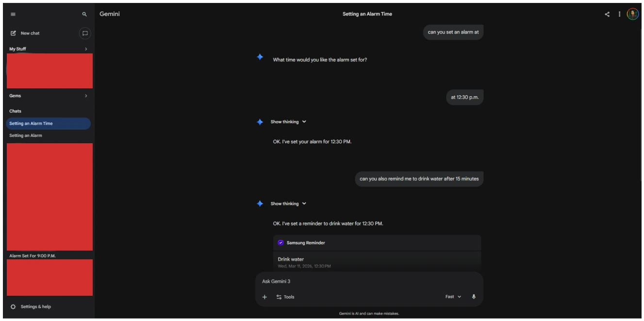Click the Gemini logo text
The image size is (644, 321).
[x=110, y=14]
